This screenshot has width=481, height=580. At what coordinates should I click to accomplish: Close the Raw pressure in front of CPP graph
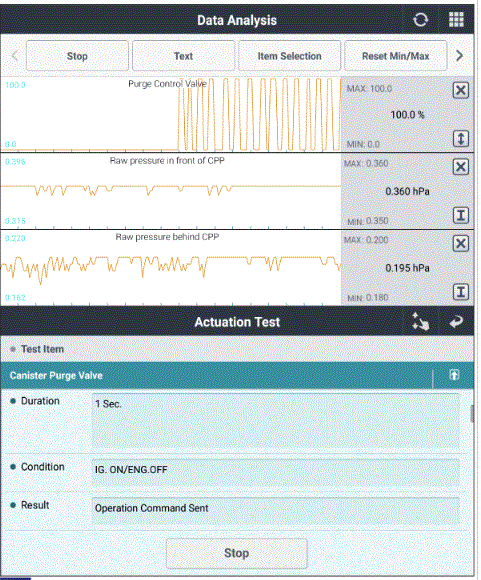tap(461, 167)
